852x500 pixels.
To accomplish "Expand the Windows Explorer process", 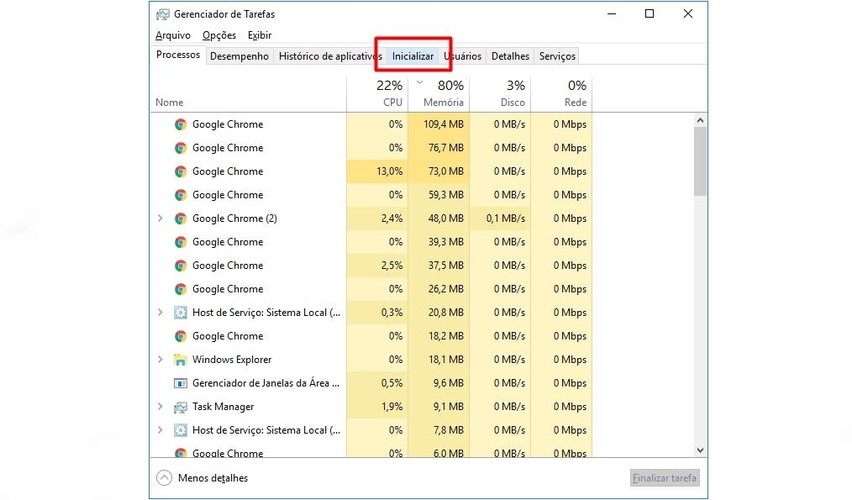I will click(x=160, y=359).
